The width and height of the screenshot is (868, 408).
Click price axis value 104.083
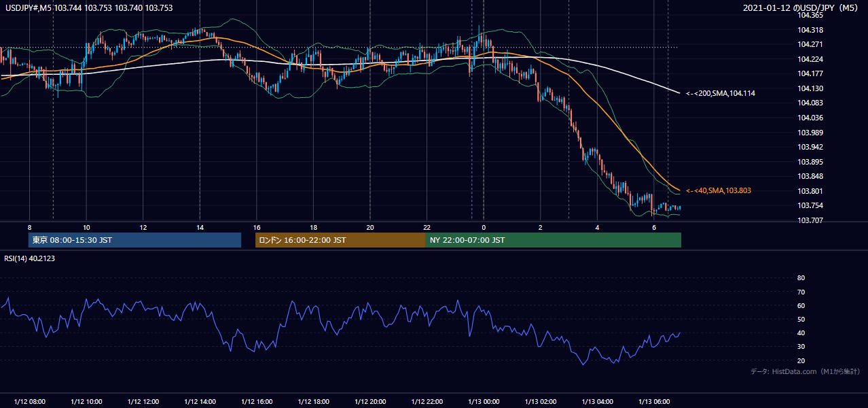810,103
